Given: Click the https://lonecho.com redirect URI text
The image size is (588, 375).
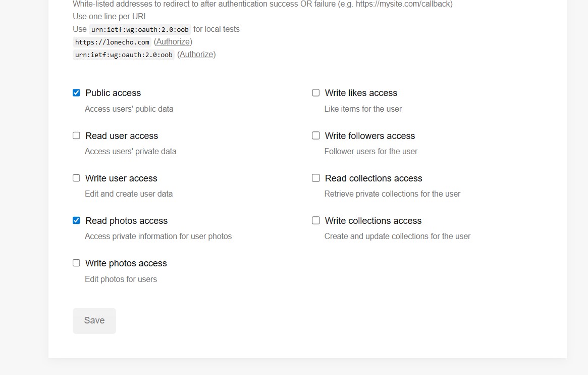Looking at the screenshot, I should coord(112,42).
